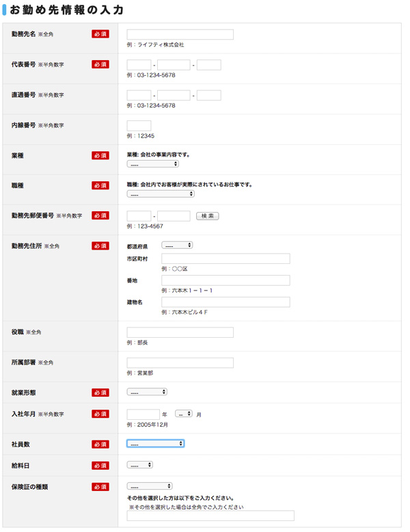Viewport: 410px width, 532px height.
Task: Click example text 例：六本木１−１−１
Action: click(187, 291)
